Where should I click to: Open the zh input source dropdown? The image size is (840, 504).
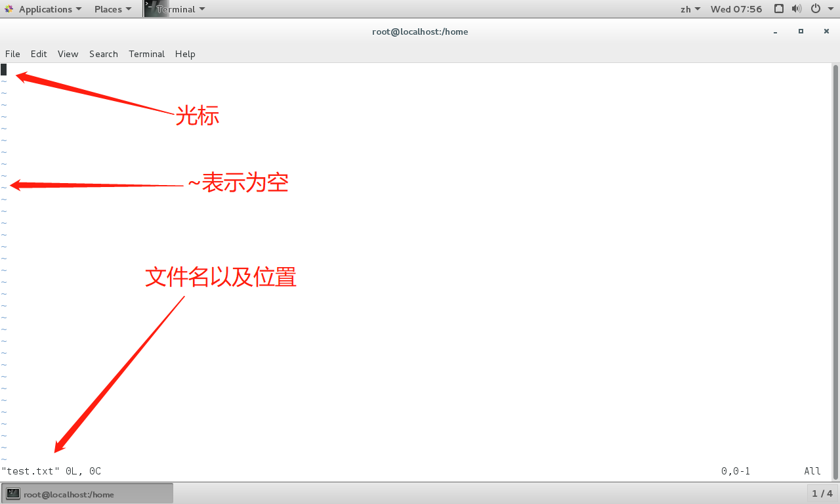click(x=690, y=9)
